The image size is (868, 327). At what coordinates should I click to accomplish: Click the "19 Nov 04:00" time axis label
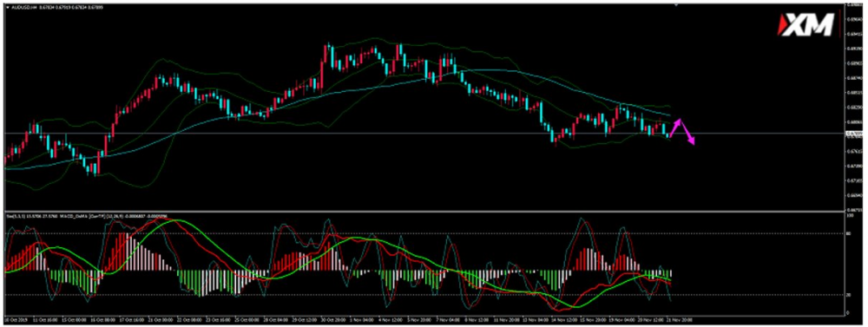621,319
